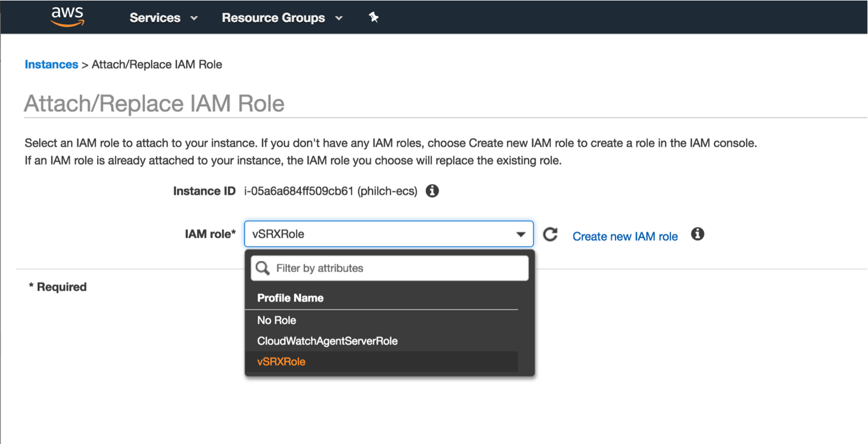Click the chevron arrow beside Services
The width and height of the screenshot is (868, 444).
click(194, 19)
